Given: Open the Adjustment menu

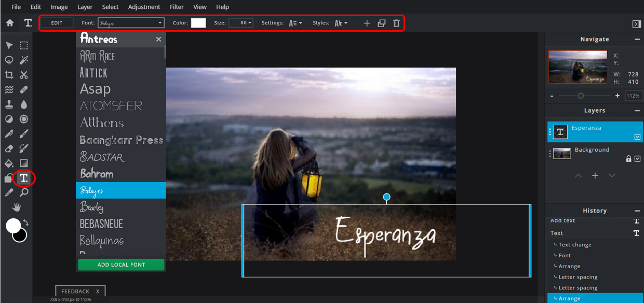Looking at the screenshot, I should [144, 7].
